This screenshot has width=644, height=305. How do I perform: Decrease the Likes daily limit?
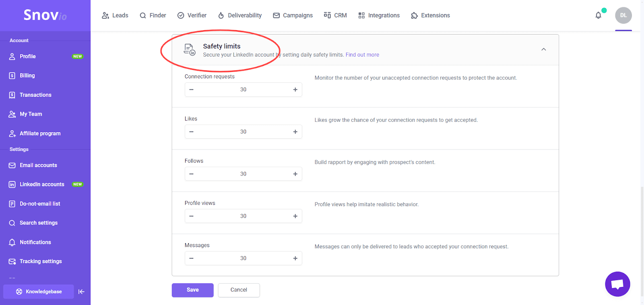(x=192, y=132)
